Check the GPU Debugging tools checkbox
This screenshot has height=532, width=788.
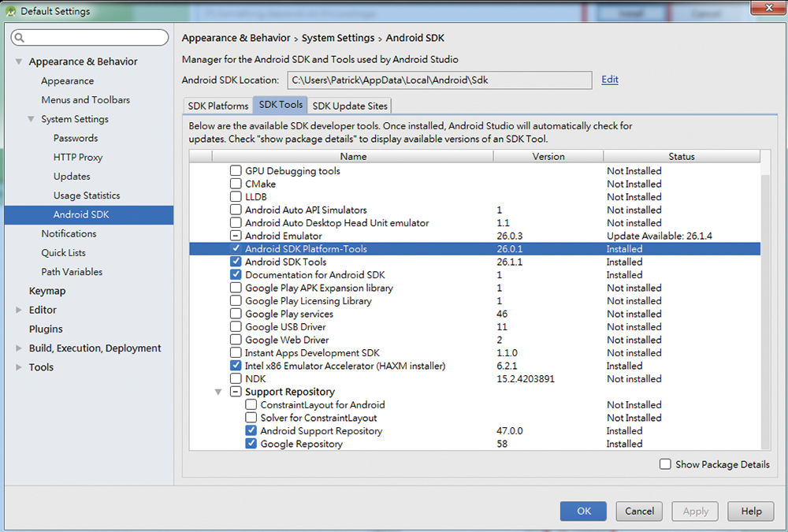[236, 170]
